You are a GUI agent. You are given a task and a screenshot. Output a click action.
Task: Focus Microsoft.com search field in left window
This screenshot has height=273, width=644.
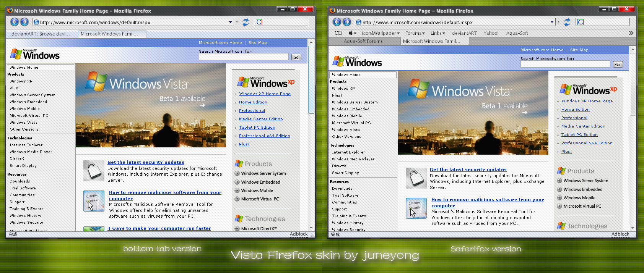click(244, 57)
